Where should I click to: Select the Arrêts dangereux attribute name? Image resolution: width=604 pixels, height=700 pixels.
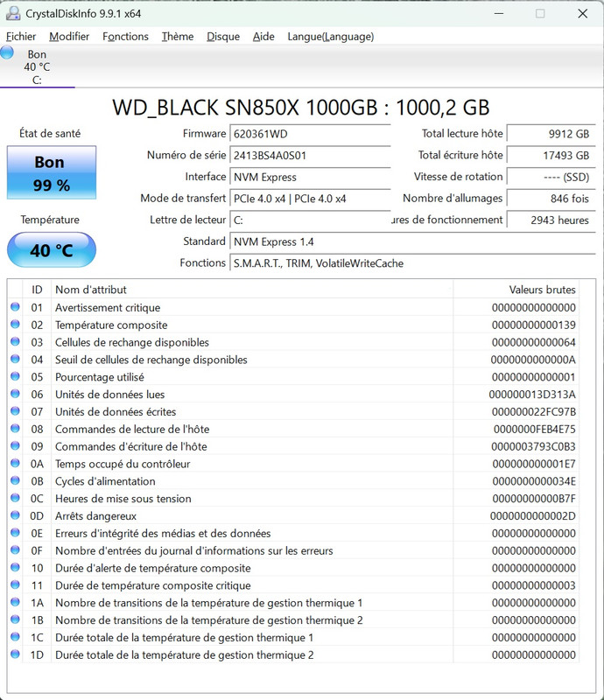click(95, 516)
